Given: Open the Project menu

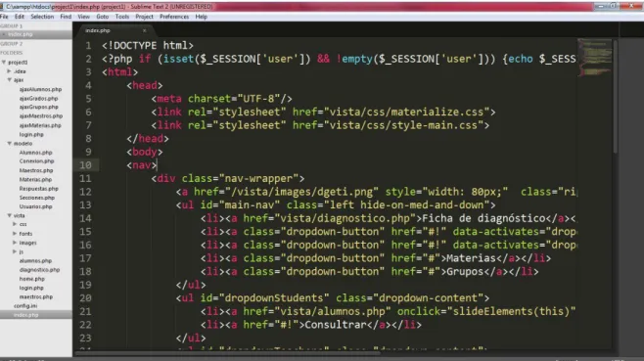Looking at the screenshot, I should pyautogui.click(x=144, y=17).
